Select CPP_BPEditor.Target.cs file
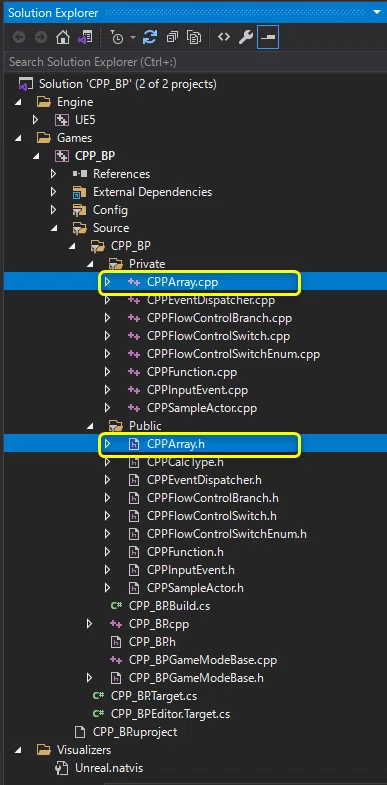The image size is (387, 785). point(171,714)
